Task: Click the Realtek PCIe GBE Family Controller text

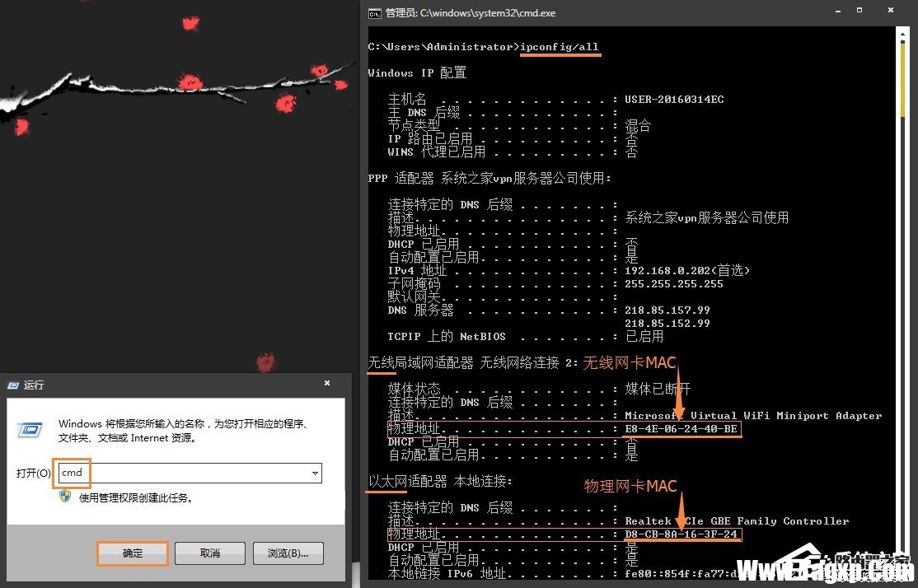Action: 737,521
